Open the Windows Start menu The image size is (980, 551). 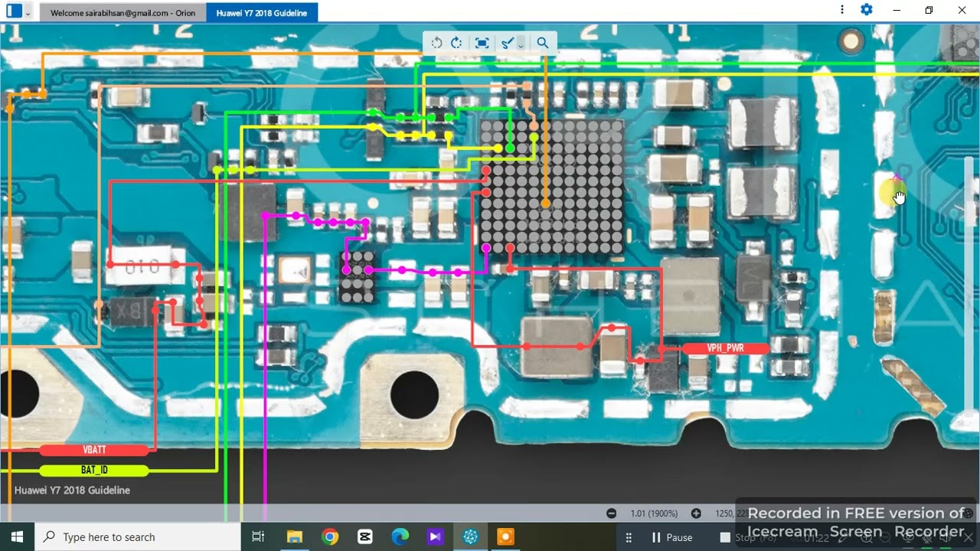[17, 537]
